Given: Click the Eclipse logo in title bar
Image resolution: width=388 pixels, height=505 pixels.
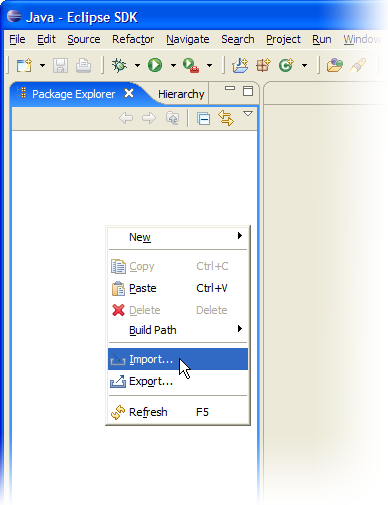Looking at the screenshot, I should click(14, 16).
